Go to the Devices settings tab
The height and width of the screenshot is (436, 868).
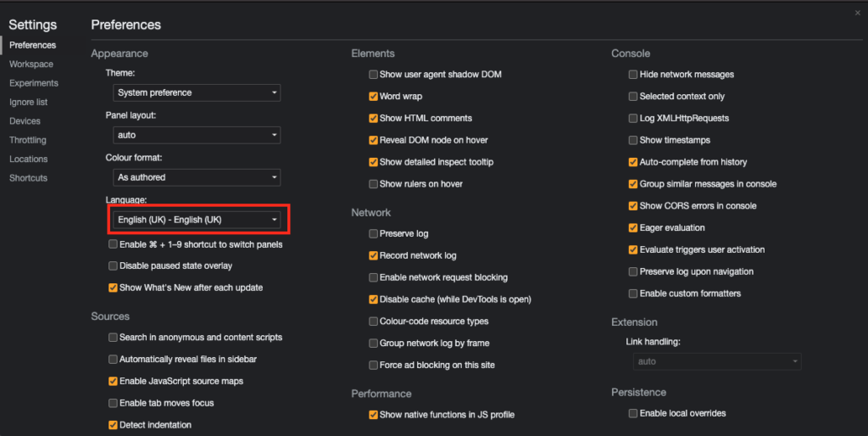pyautogui.click(x=25, y=121)
